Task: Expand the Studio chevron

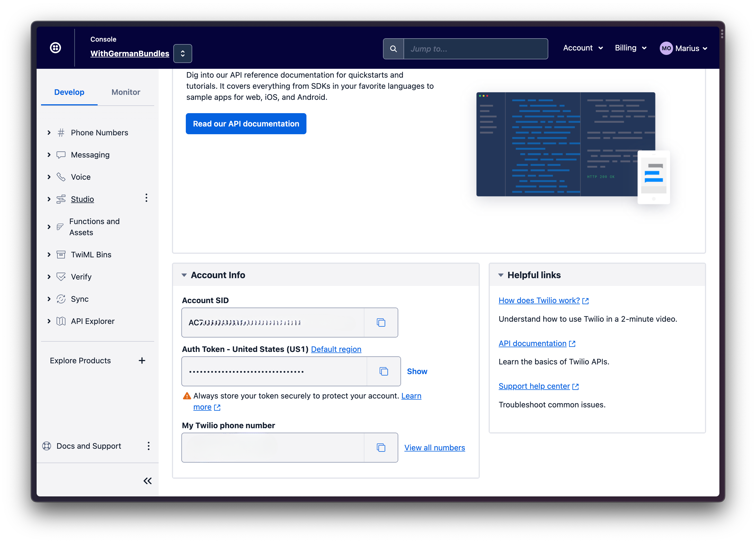Action: [49, 199]
